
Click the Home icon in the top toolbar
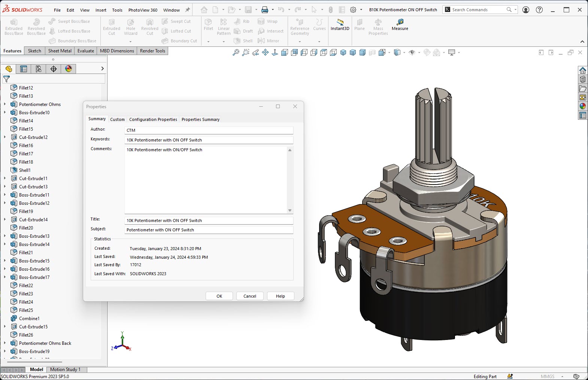tap(204, 10)
